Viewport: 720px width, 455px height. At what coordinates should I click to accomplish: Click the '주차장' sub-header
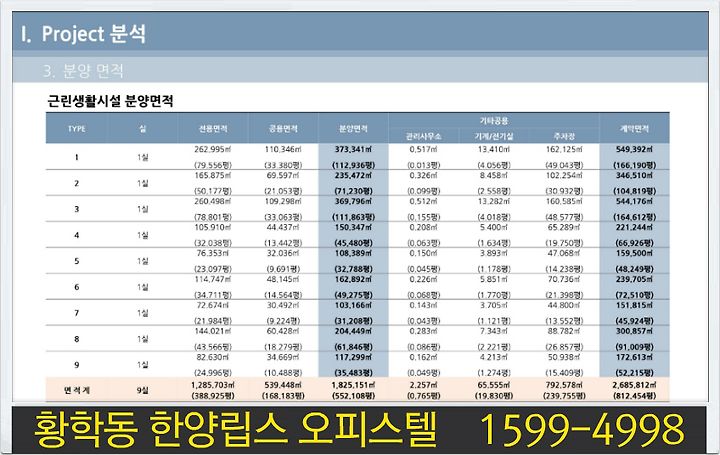tap(564, 136)
